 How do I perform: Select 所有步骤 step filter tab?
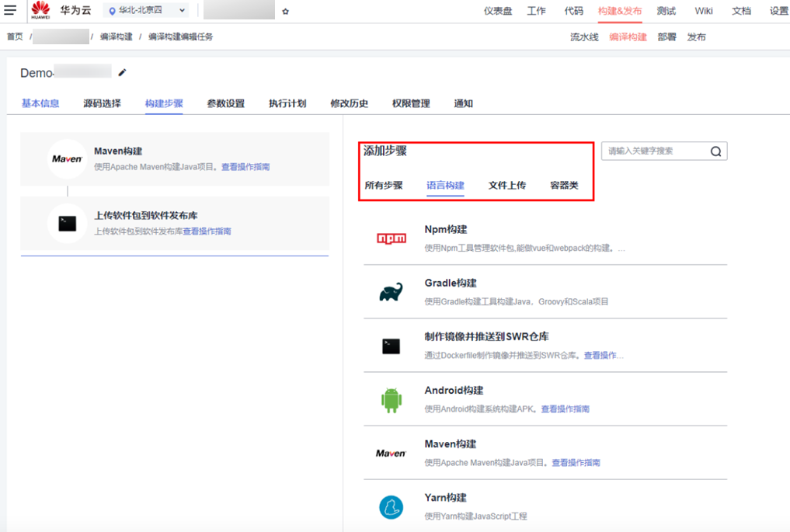coord(384,185)
